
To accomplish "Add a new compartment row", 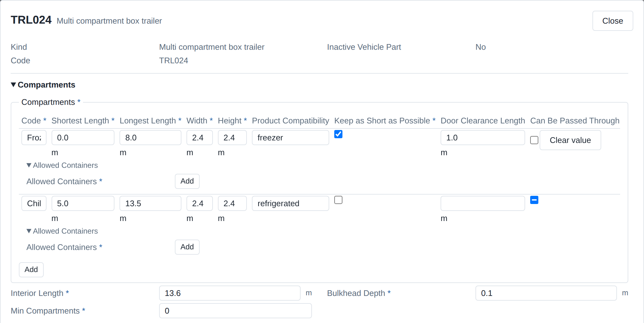I will (31, 270).
